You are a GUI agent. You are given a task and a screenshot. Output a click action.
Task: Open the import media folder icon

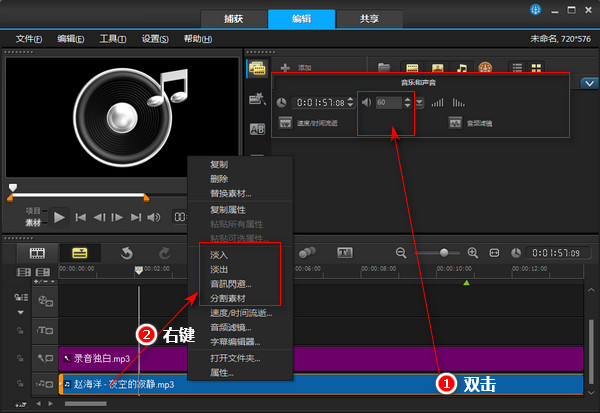[384, 68]
